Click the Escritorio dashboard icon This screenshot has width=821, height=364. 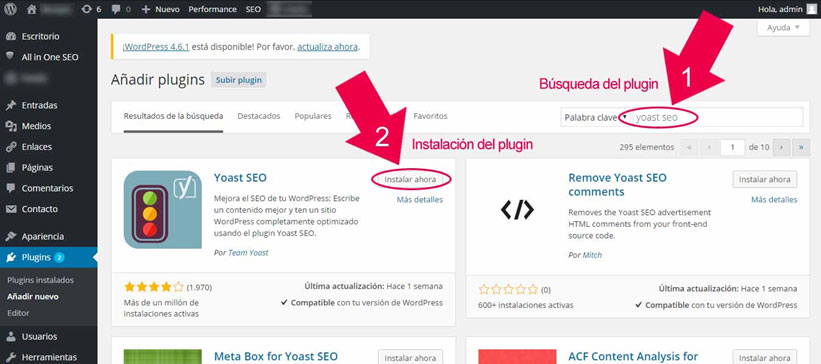[x=11, y=37]
